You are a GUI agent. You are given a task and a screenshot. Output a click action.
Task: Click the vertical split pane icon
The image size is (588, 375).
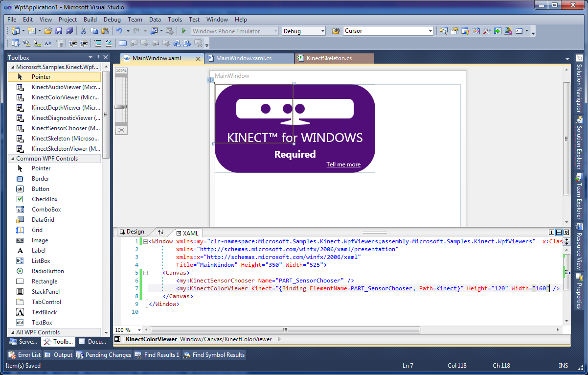[552, 232]
